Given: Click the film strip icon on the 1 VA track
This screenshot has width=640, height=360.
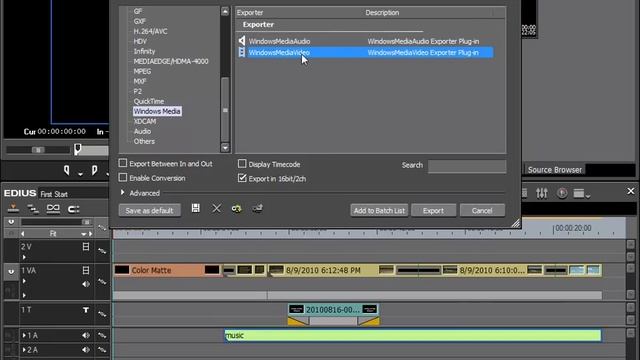Looking at the screenshot, I should click(x=86, y=270).
